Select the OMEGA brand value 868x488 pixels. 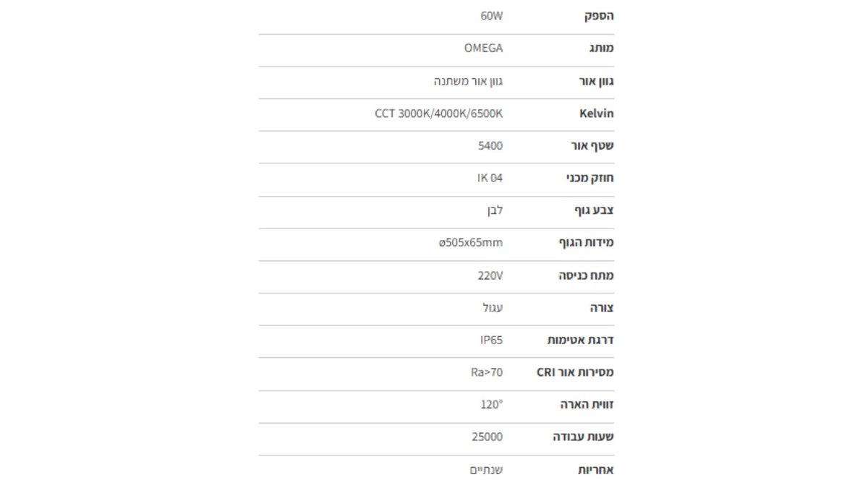(483, 48)
